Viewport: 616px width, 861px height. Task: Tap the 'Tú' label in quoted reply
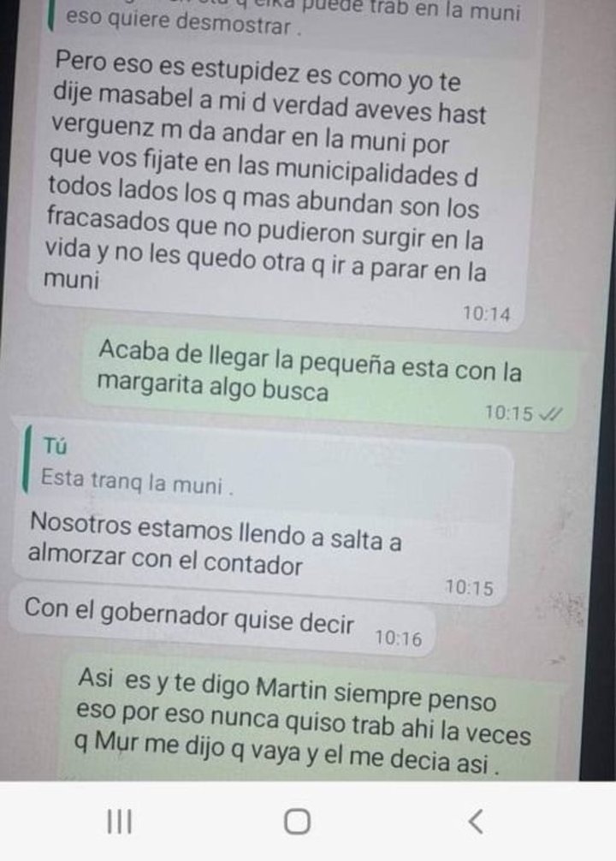click(x=55, y=446)
